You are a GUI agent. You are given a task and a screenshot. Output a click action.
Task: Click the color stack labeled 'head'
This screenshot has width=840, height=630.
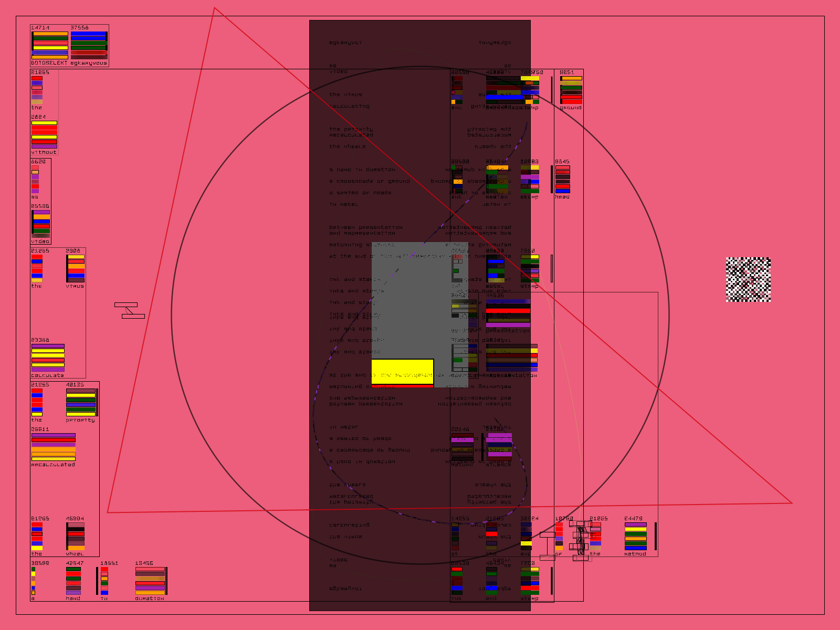coord(563,179)
